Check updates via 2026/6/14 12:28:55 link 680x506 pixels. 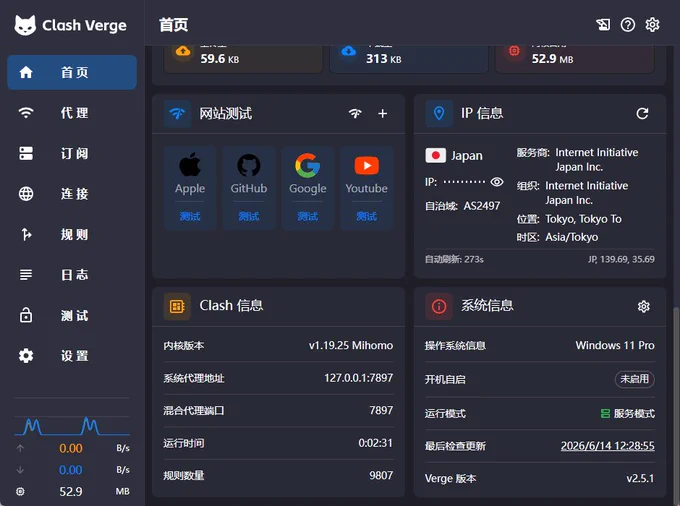608,446
